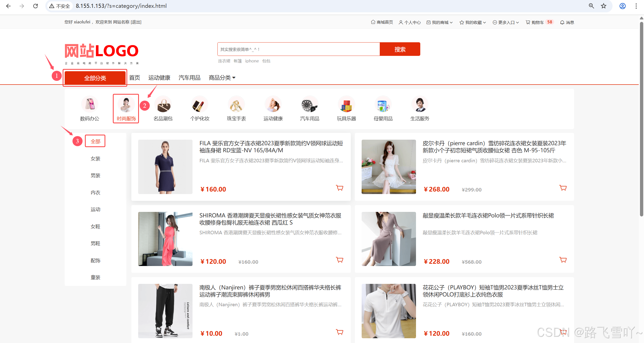Expand the 我的收藏 dropdown

(473, 22)
